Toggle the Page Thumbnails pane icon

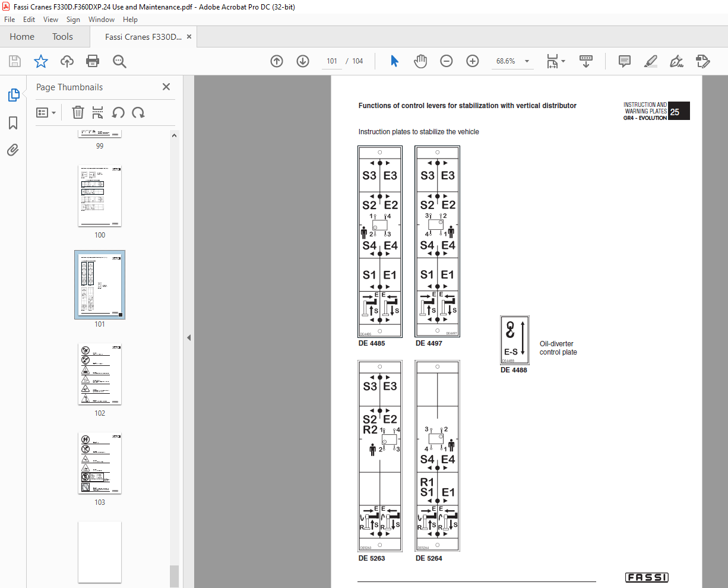click(x=13, y=95)
